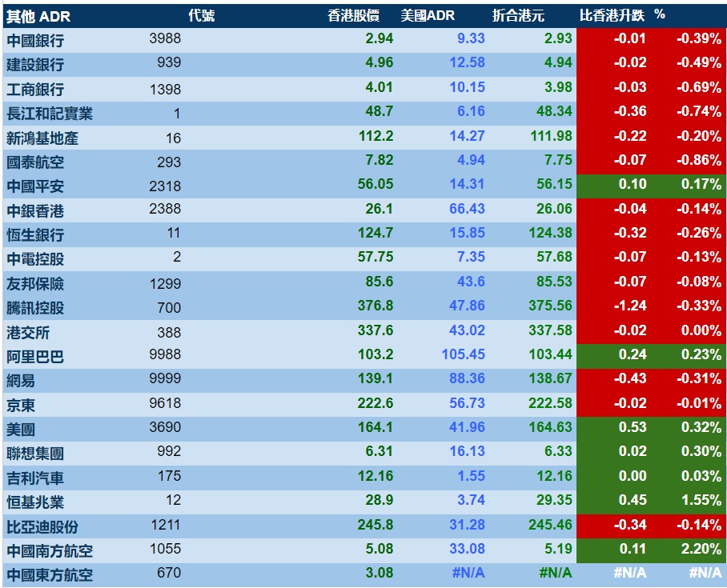727x588 pixels.
Task: Select the 京東 row name
Action: pos(21,406)
